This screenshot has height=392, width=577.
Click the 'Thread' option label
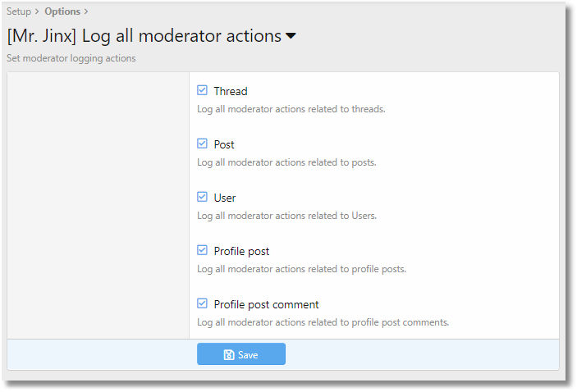click(x=231, y=91)
